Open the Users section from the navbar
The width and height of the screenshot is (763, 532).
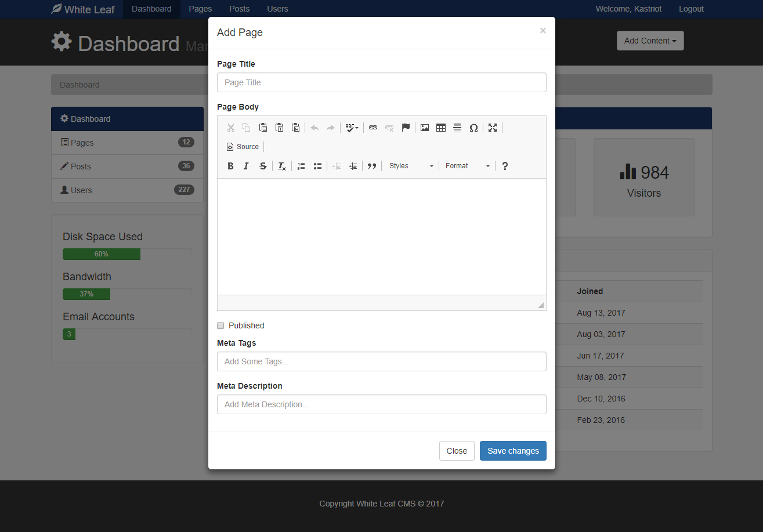277,9
